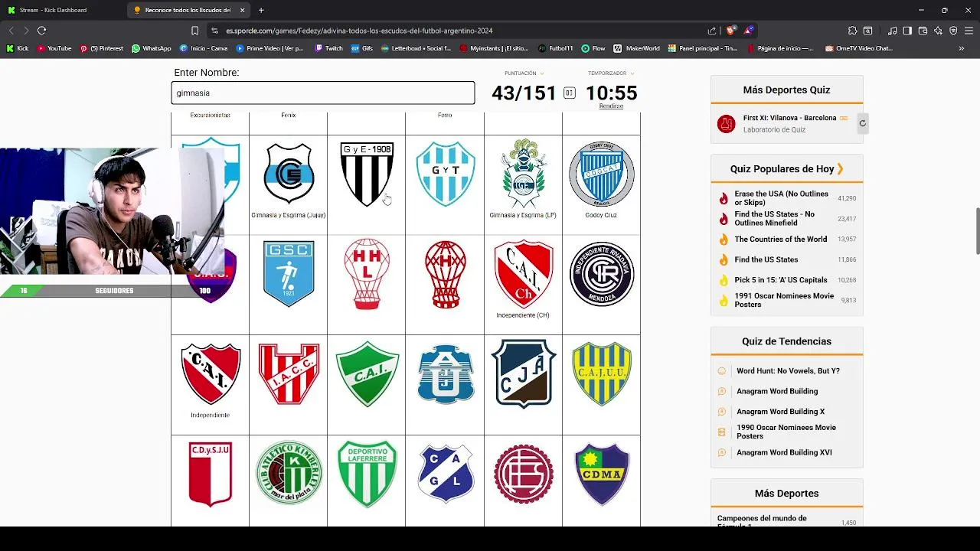Image resolution: width=980 pixels, height=551 pixels.
Task: Open the Twitch bookmark
Action: (328, 48)
